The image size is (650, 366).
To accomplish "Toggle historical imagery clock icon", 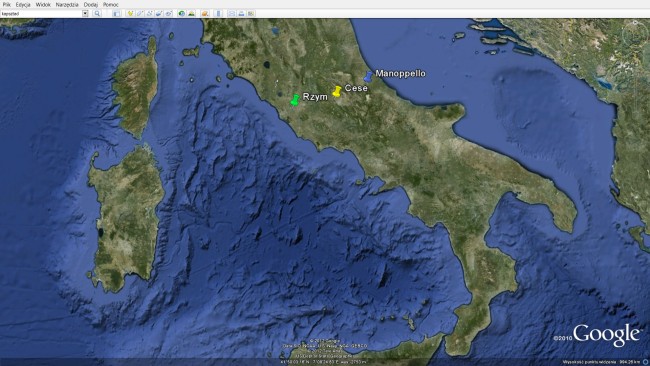I will 182,14.
